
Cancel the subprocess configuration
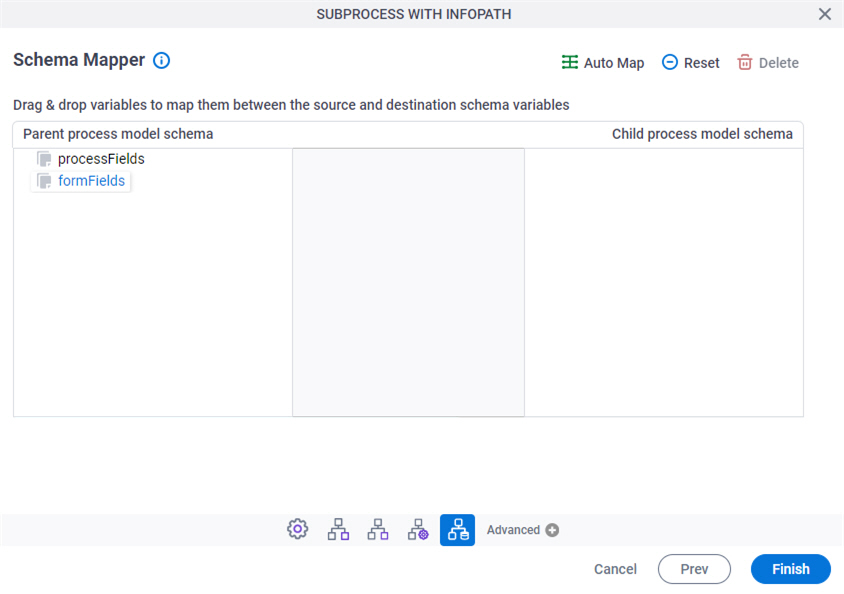coord(615,569)
